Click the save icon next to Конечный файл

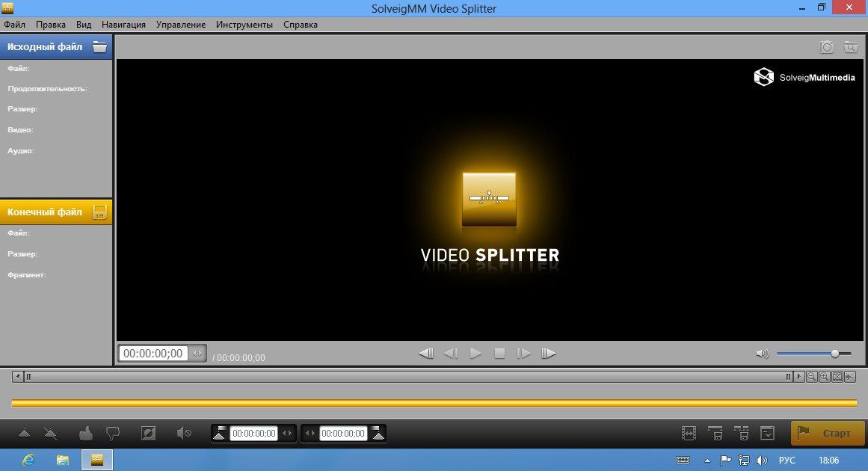click(x=99, y=212)
